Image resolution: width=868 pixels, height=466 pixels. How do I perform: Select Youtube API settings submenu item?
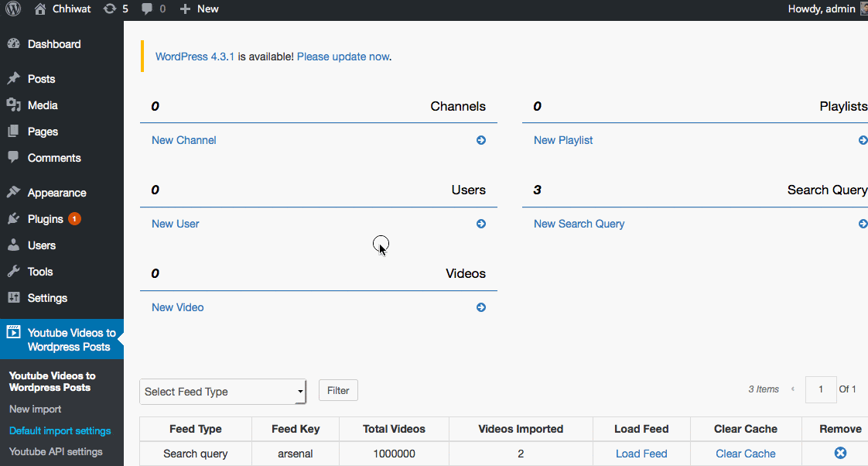point(56,451)
